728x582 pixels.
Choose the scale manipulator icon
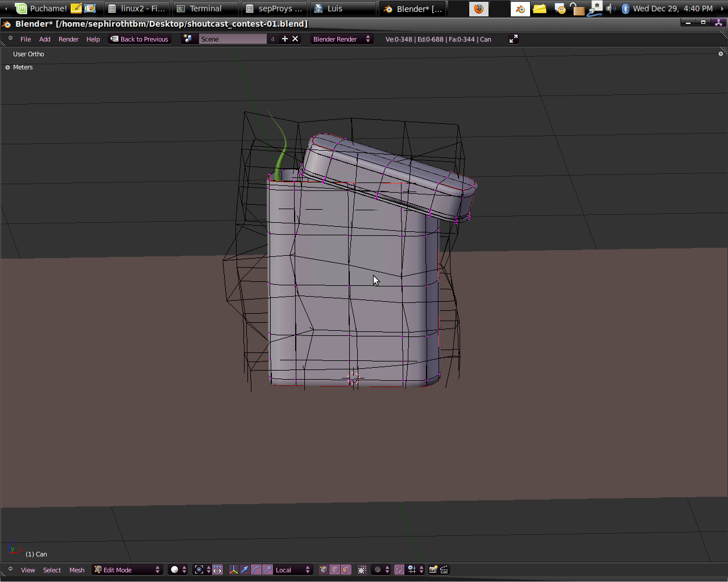click(267, 569)
